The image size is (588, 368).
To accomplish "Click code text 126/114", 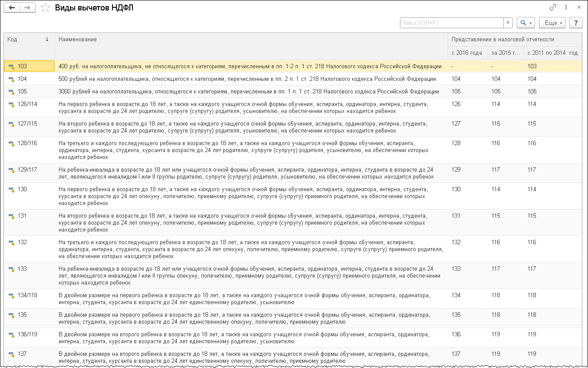I will point(27,104).
